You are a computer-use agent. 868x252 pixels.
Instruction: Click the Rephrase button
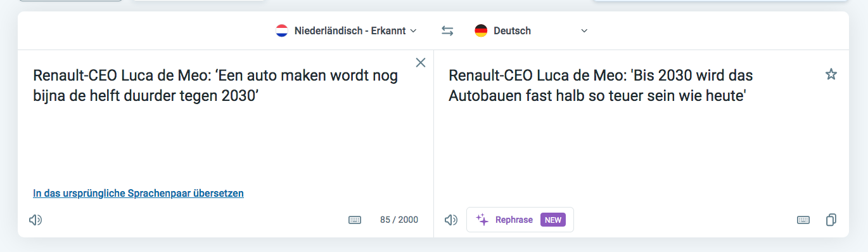[x=520, y=220]
